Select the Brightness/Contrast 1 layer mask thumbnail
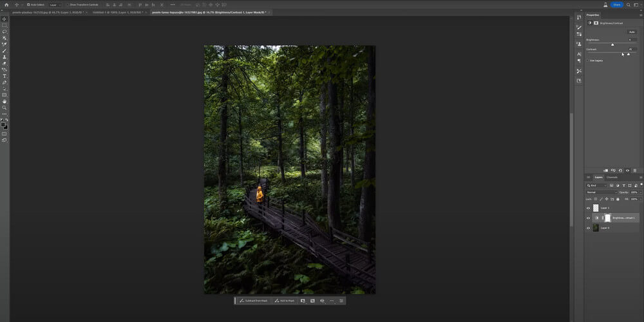 (x=608, y=218)
